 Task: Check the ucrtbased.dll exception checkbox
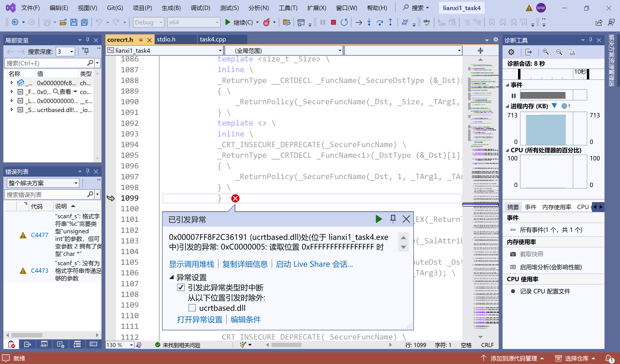click(192, 308)
